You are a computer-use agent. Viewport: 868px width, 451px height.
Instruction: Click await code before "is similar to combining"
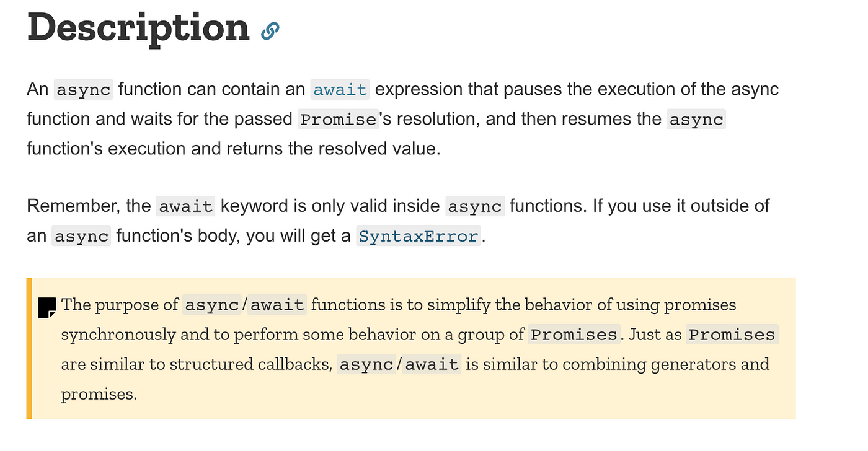pyautogui.click(x=432, y=364)
